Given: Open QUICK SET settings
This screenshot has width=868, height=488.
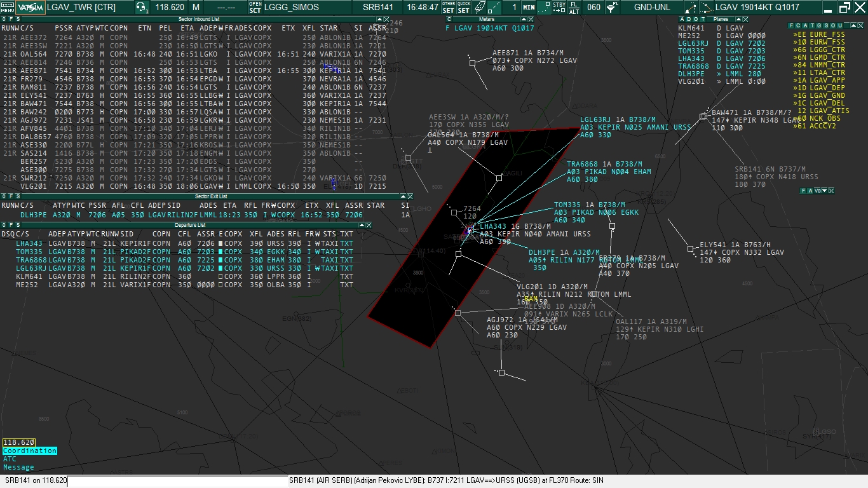Looking at the screenshot, I should tap(464, 8).
